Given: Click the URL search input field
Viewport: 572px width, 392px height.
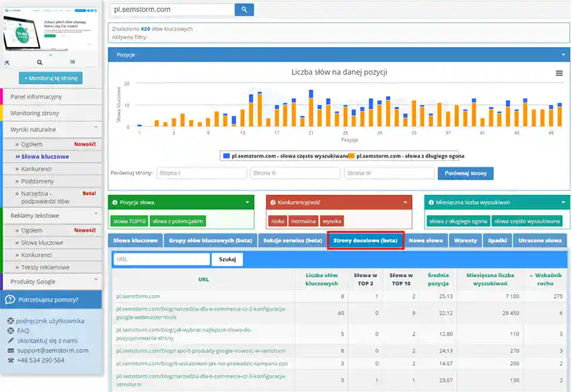Looking at the screenshot, I should click(162, 260).
